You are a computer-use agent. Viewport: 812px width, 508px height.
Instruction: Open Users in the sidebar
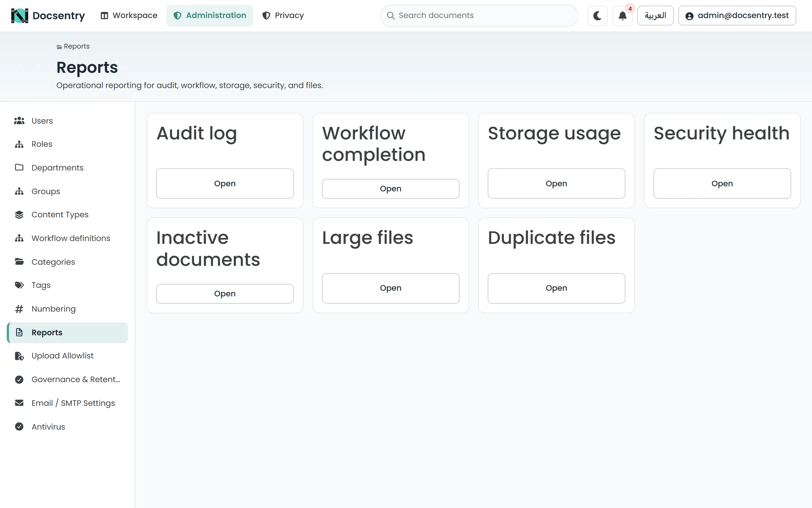point(67,121)
